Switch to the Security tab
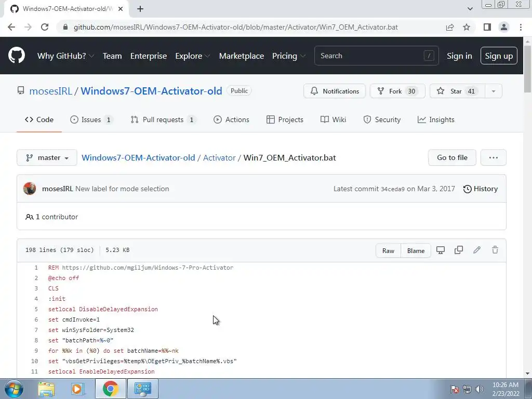Image resolution: width=532 pixels, height=399 pixels. (x=382, y=119)
